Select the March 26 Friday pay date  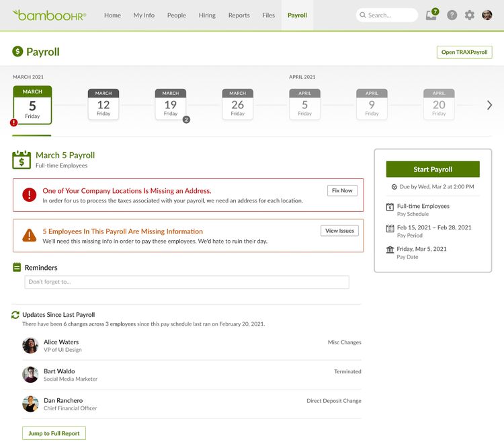point(237,104)
